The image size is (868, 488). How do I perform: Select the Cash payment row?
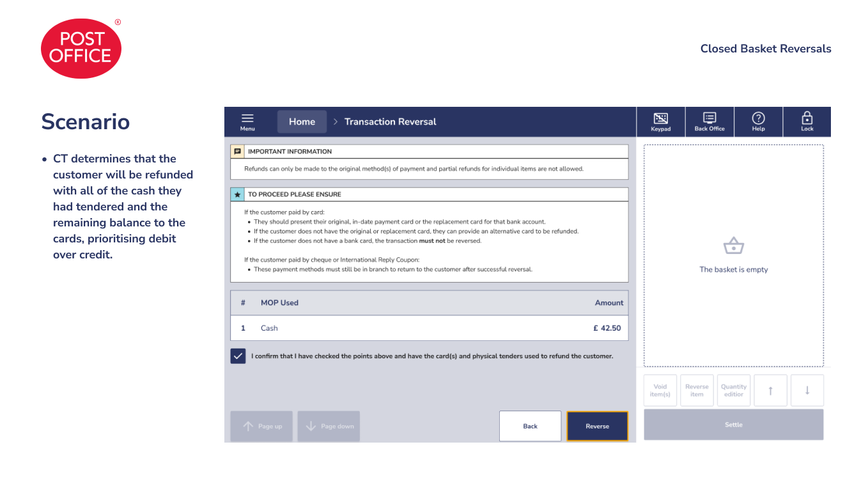[430, 328]
